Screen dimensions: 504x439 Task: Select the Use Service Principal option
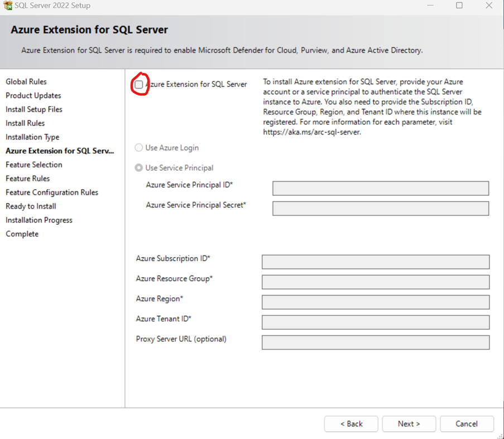point(139,168)
